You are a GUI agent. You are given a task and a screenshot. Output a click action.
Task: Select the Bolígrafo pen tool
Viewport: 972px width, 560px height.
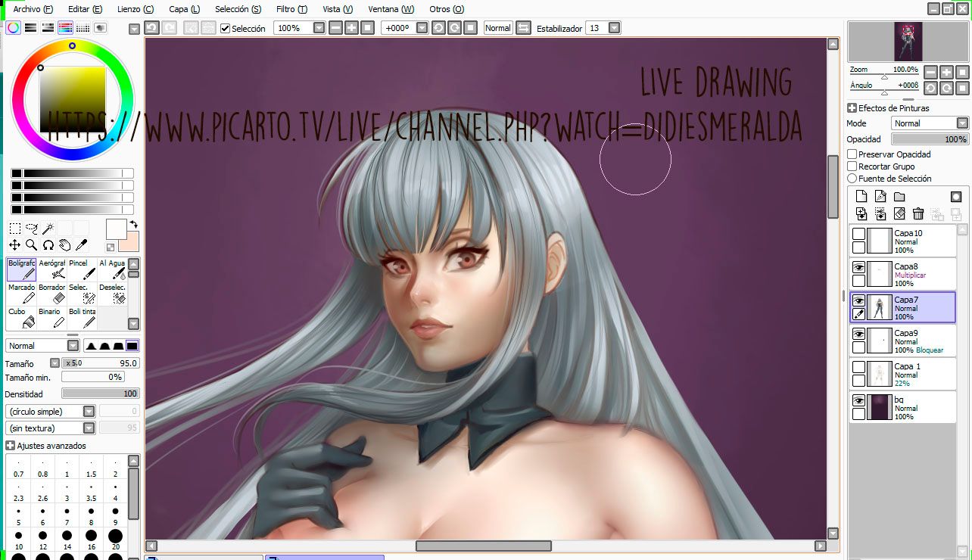click(21, 269)
